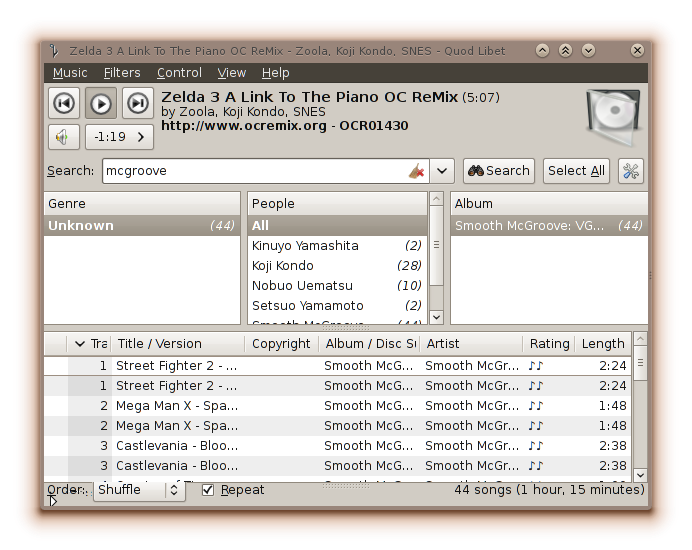The height and width of the screenshot is (550, 692).
Task: Skip to the next track
Action: pos(137,103)
